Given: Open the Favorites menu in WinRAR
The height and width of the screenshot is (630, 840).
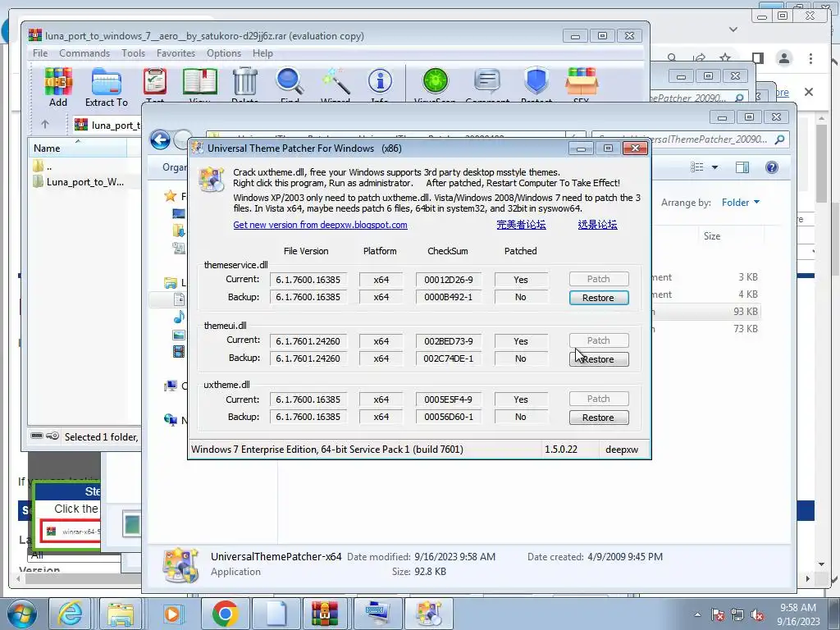Looking at the screenshot, I should (x=176, y=53).
